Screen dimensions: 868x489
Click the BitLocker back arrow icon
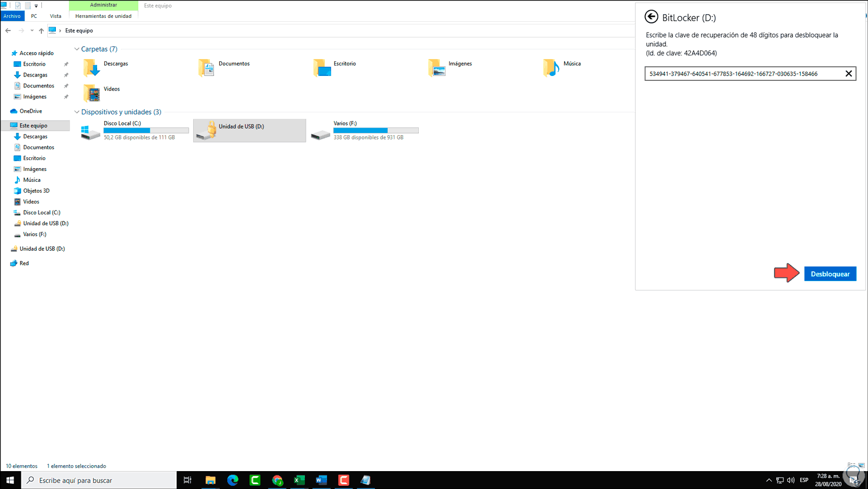(x=651, y=17)
